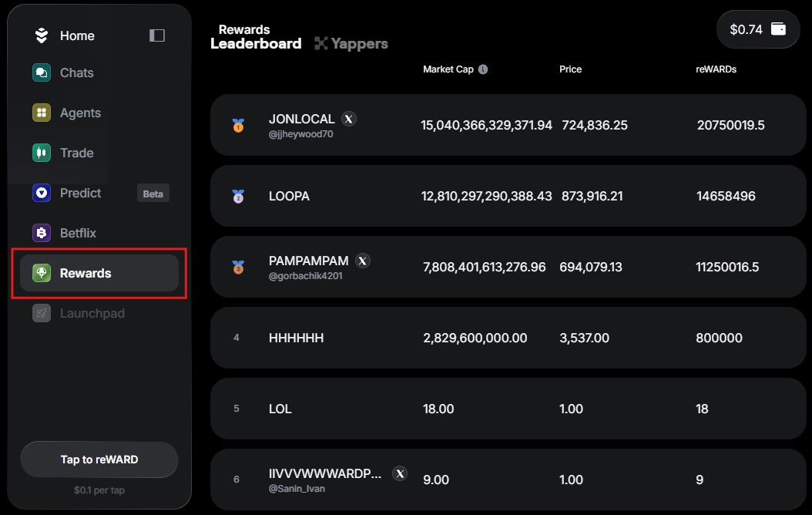812x515 pixels.
Task: Open the Trade section icon
Action: coord(41,153)
